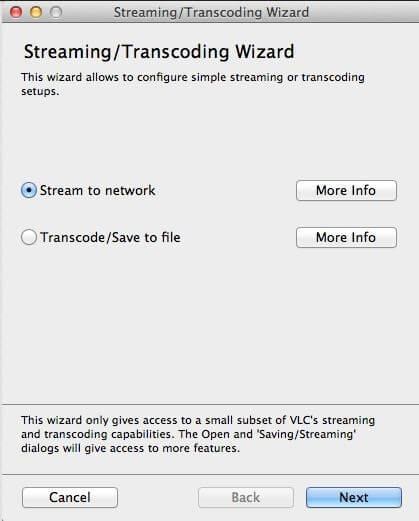Click the window title bar text
Viewport: 419px width, 521px height.
pos(211,12)
